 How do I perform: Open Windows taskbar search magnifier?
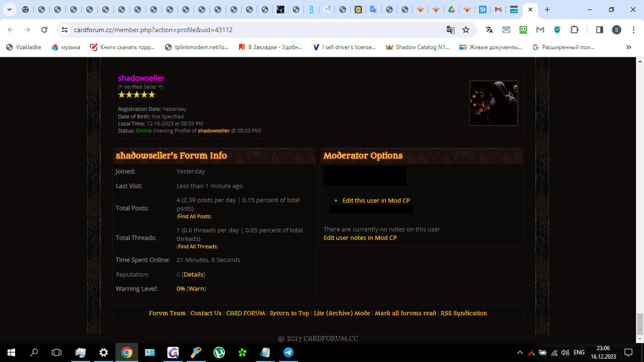pos(34,352)
